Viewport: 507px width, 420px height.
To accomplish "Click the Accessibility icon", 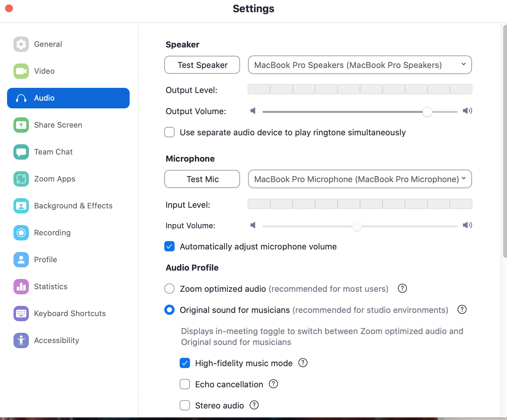I will (21, 340).
